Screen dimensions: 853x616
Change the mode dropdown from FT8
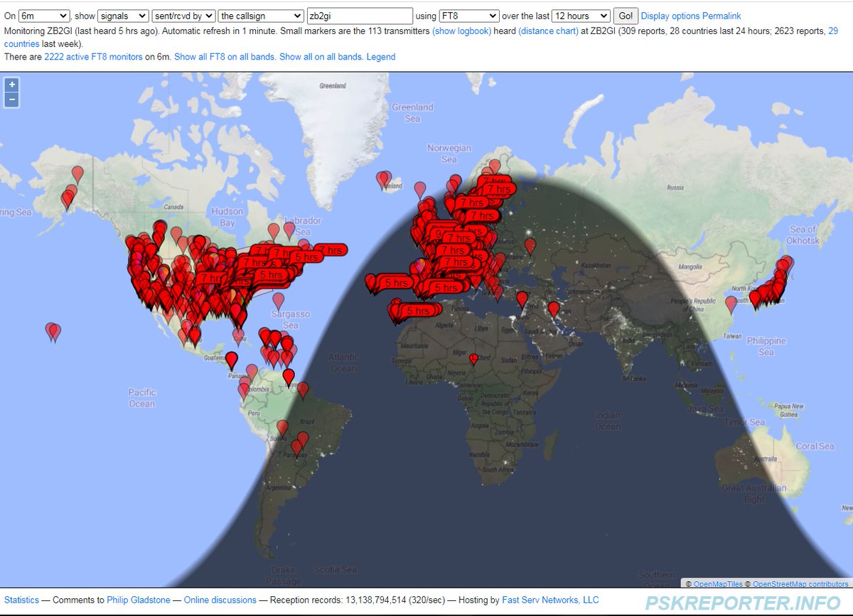pyautogui.click(x=469, y=16)
